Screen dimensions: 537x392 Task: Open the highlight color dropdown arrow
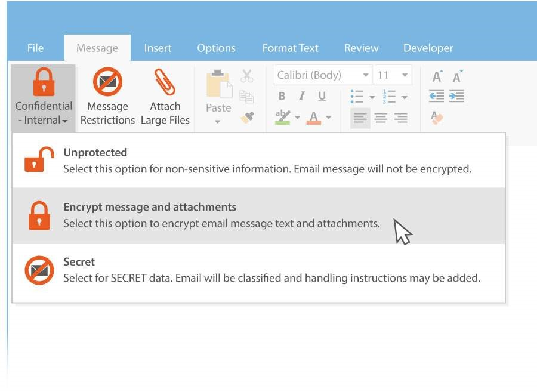(x=297, y=118)
